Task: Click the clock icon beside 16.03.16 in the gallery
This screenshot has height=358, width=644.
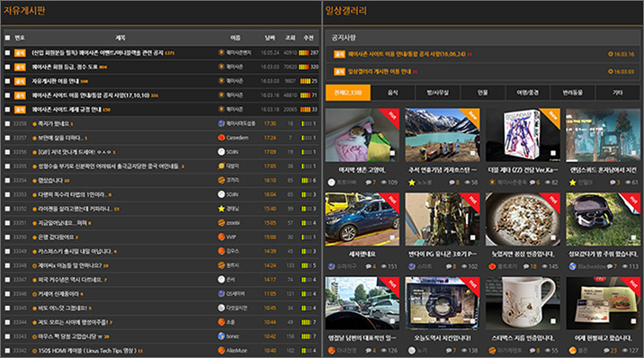Action: tap(611, 54)
